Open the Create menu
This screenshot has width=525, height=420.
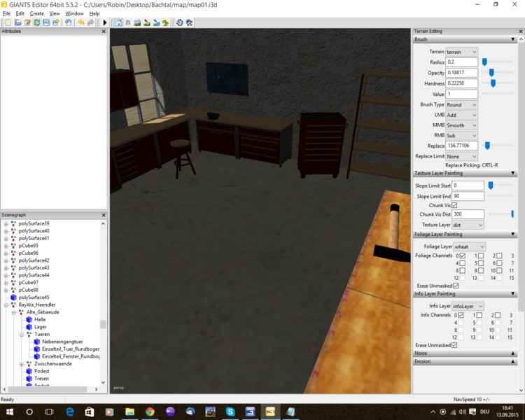(x=36, y=13)
